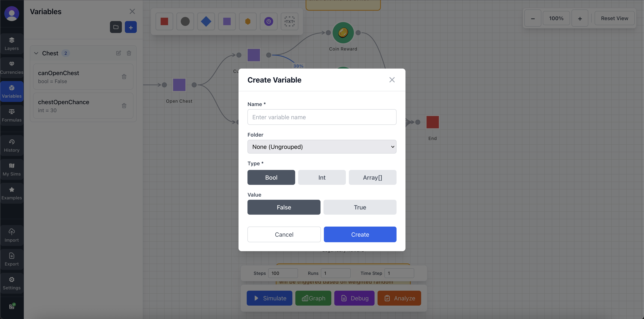
Task: Select Int as the variable type
Action: coord(322,178)
